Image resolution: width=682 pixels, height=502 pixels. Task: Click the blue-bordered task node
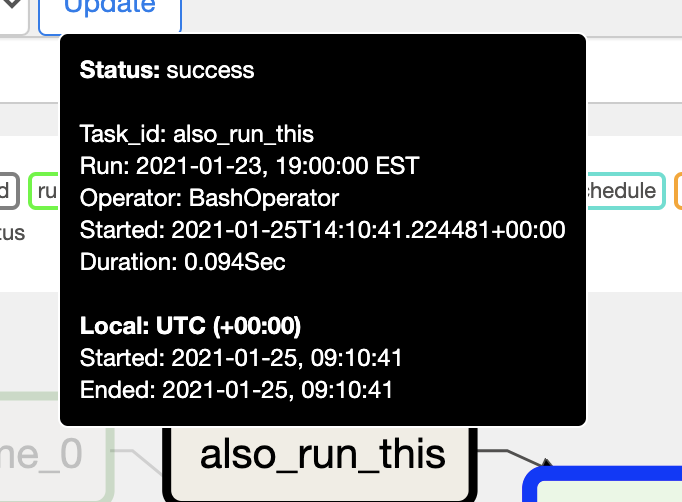coord(603,484)
